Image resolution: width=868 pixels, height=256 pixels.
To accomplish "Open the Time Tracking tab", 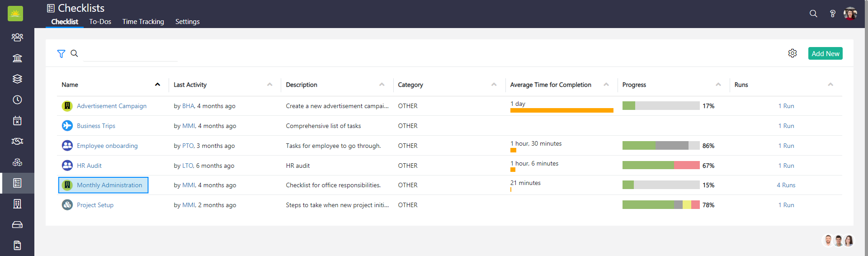I will pos(143,22).
